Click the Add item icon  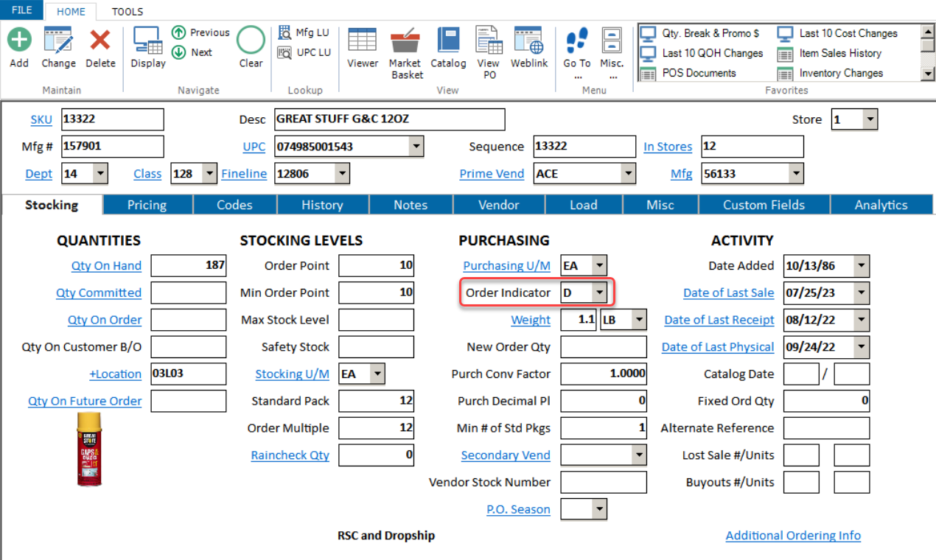(19, 39)
